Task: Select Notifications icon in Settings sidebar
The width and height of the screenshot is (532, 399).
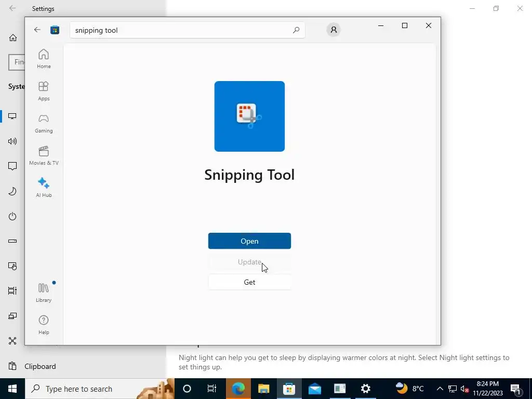Action: pos(12,166)
